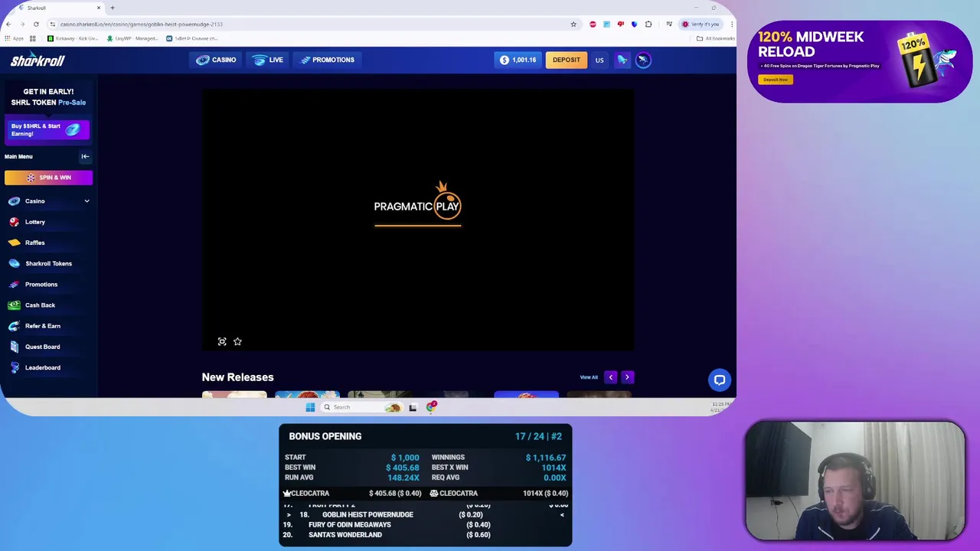The image size is (980, 551).
Task: Open the Sharkroll logo home link
Action: pos(38,60)
